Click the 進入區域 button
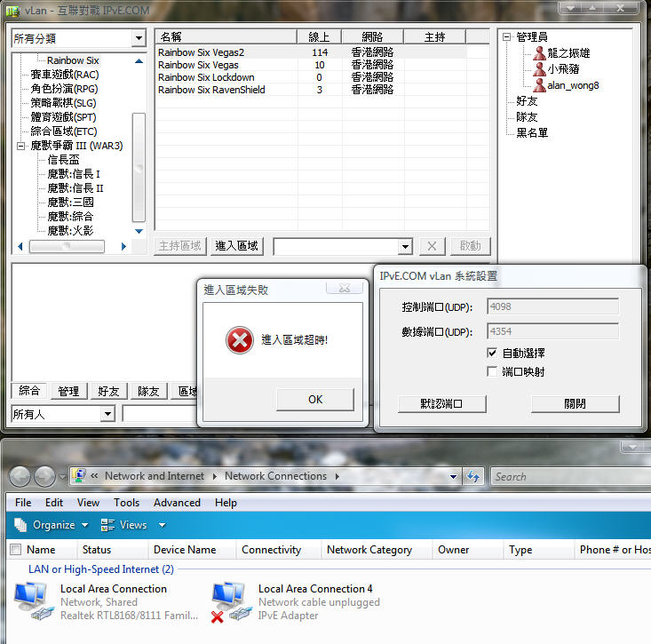The width and height of the screenshot is (651, 644). tap(236, 246)
